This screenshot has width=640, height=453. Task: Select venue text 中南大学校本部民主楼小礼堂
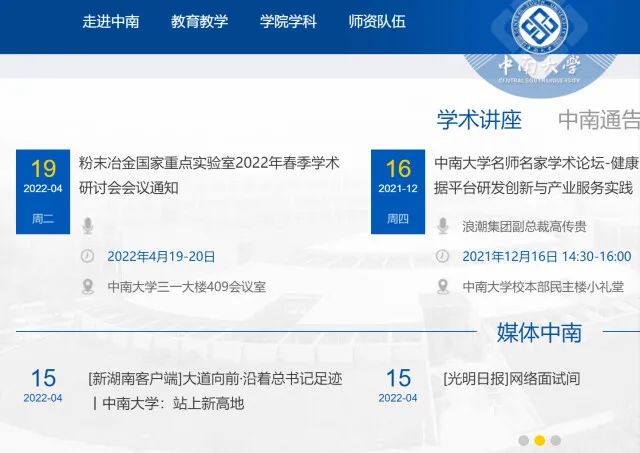pos(543,287)
